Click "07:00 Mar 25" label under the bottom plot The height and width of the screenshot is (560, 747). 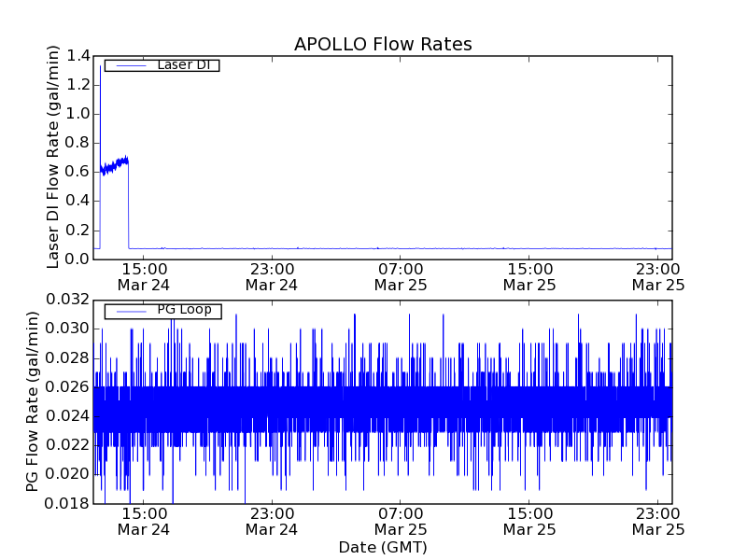(401, 522)
